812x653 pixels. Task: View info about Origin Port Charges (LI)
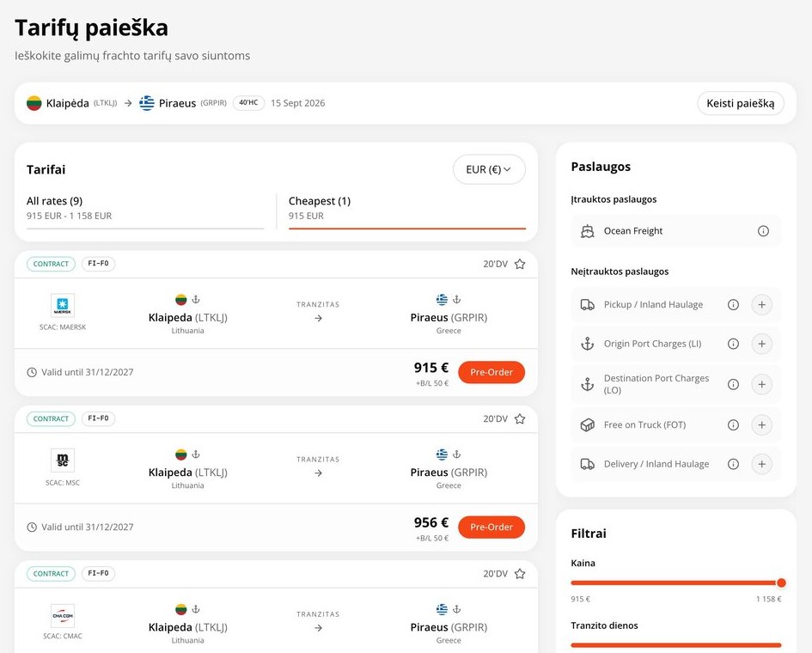733,344
